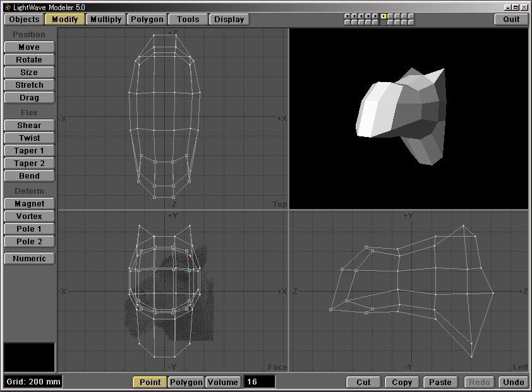The height and width of the screenshot is (392, 532).
Task: Open the Polygon tab in top bar
Action: [147, 19]
